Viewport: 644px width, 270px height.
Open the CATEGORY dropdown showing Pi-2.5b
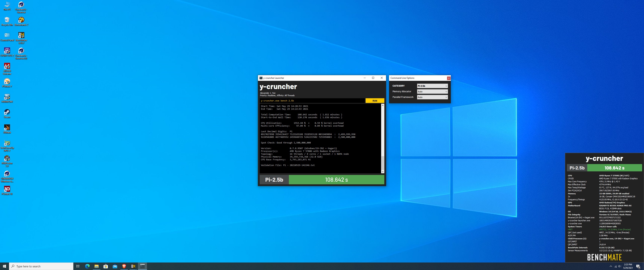tap(432, 86)
